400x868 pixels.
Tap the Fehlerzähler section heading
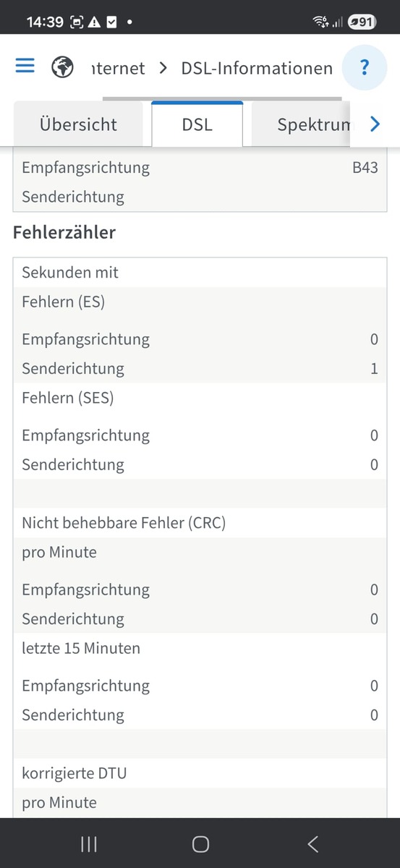(64, 233)
